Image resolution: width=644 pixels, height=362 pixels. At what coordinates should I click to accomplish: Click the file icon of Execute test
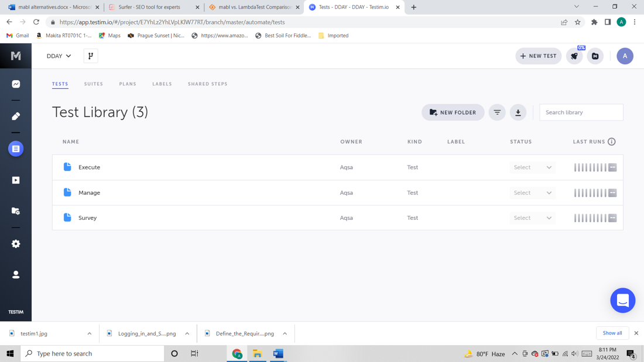pyautogui.click(x=67, y=167)
